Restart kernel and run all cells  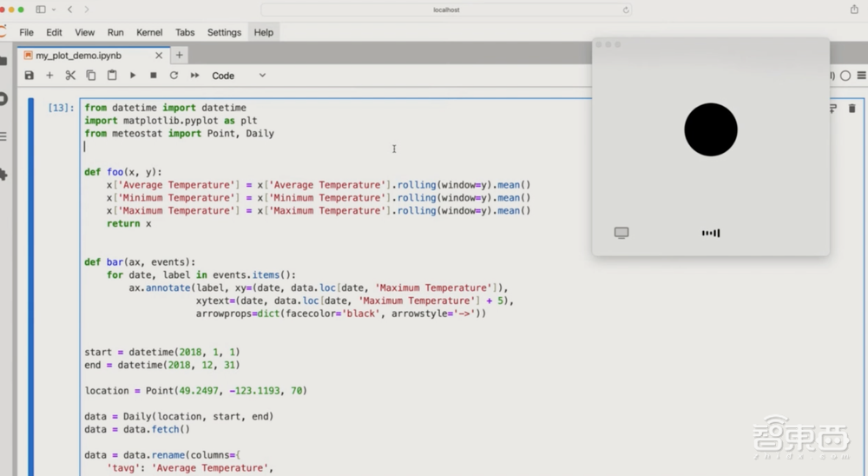[x=195, y=76]
